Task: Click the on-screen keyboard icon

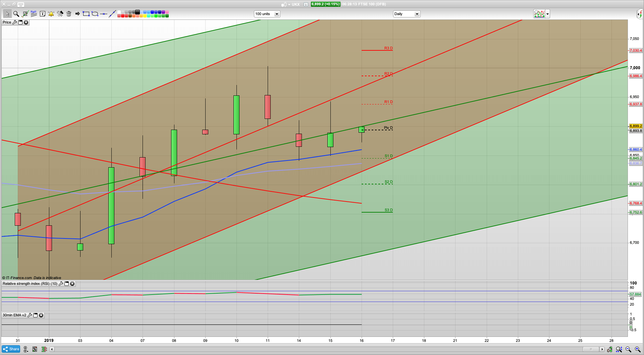Action: tap(21, 4)
